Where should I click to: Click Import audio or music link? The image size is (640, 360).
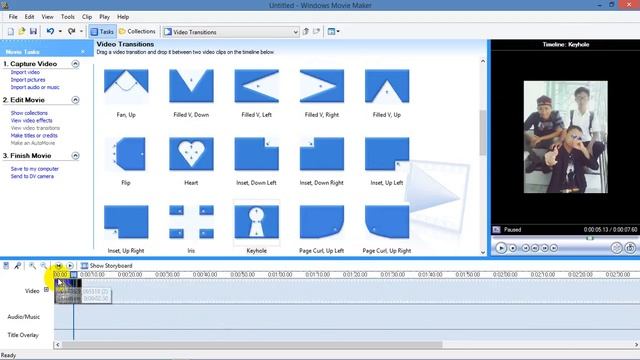tap(35, 87)
